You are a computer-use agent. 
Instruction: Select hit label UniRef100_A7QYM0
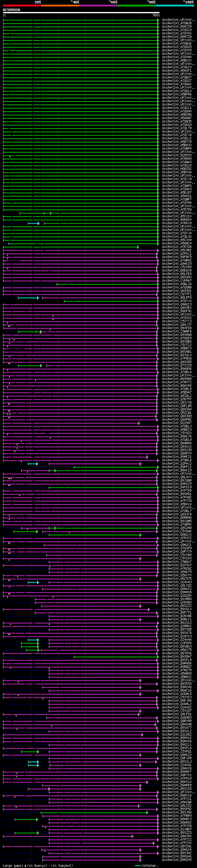[x=177, y=57]
